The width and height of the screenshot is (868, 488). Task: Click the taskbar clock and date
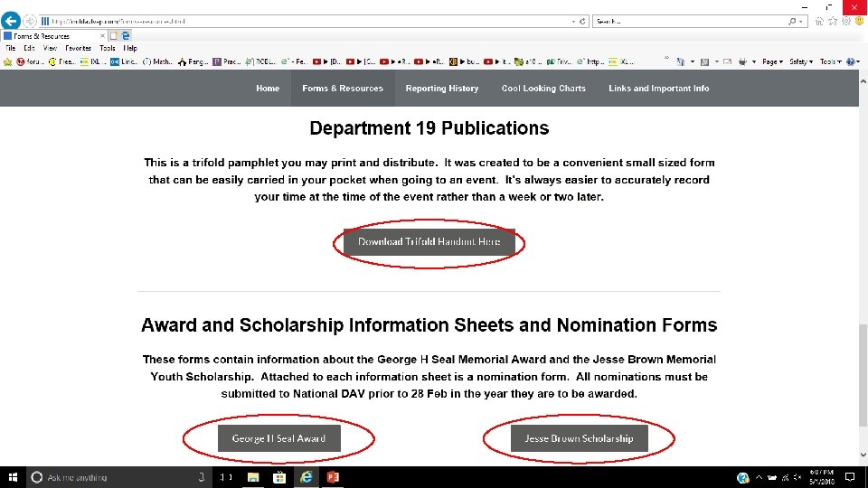pyautogui.click(x=822, y=477)
